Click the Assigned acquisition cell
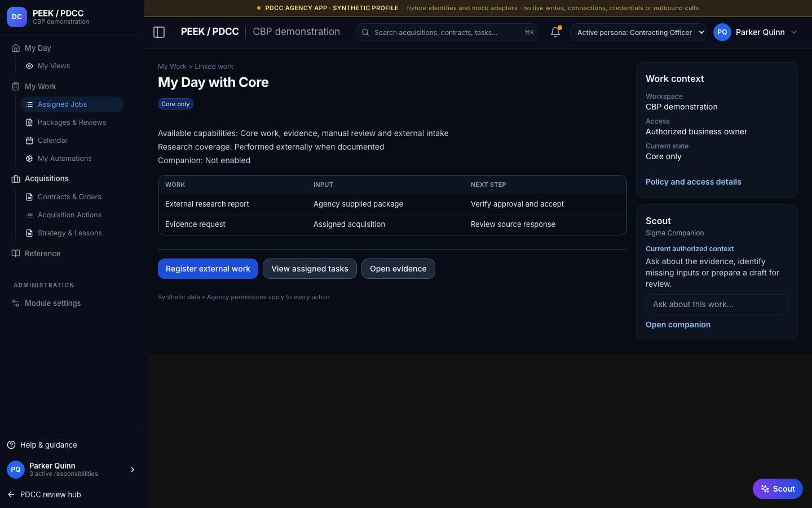 (x=349, y=224)
